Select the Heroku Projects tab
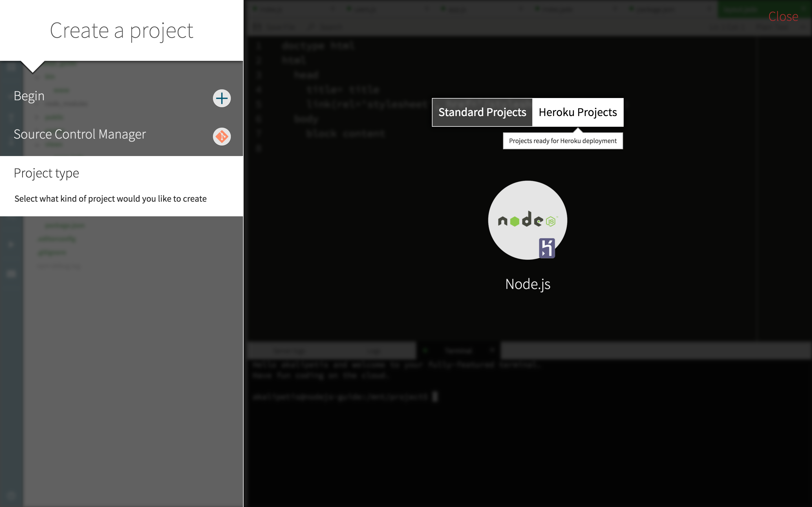The height and width of the screenshot is (507, 812). pyautogui.click(x=578, y=112)
